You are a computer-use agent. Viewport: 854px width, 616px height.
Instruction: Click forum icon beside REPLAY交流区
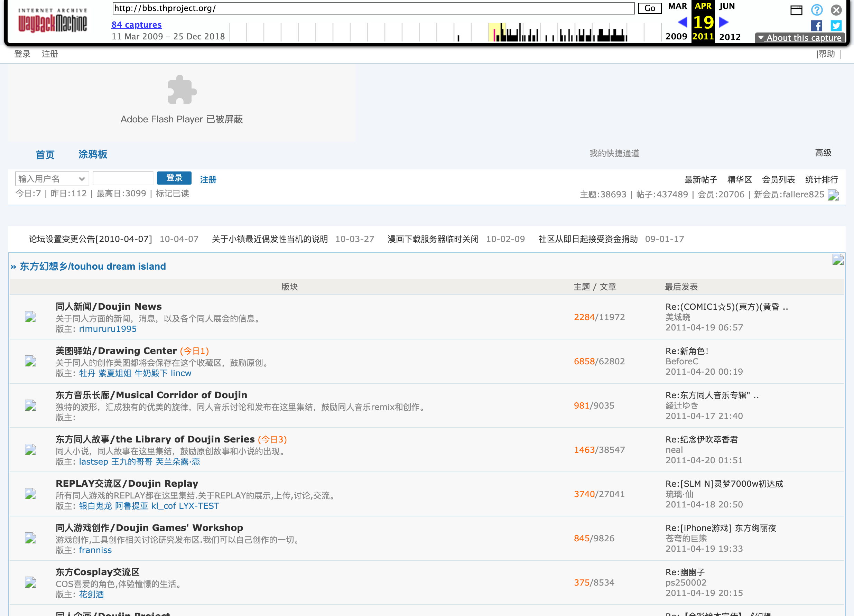pyautogui.click(x=30, y=494)
